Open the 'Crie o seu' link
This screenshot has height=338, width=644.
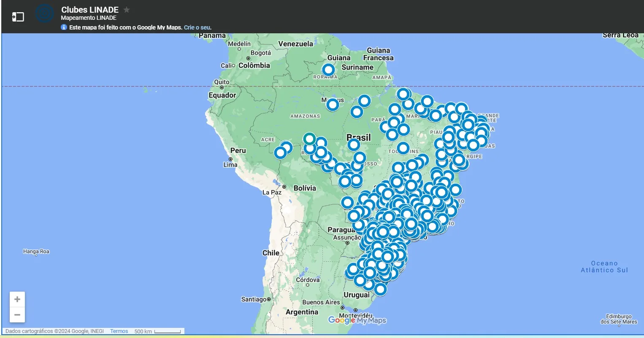click(196, 27)
